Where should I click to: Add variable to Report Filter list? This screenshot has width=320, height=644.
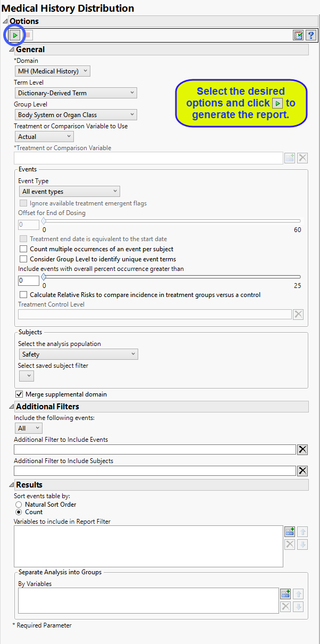[290, 531]
